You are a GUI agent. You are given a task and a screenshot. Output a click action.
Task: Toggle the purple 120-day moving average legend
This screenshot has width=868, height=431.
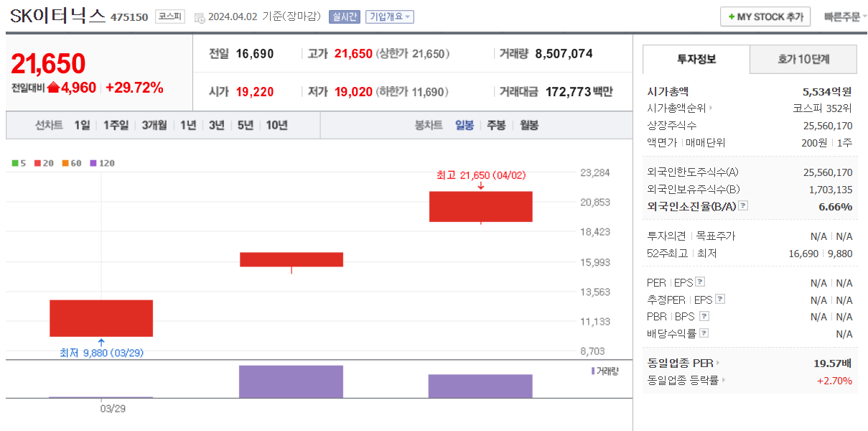coord(102,163)
